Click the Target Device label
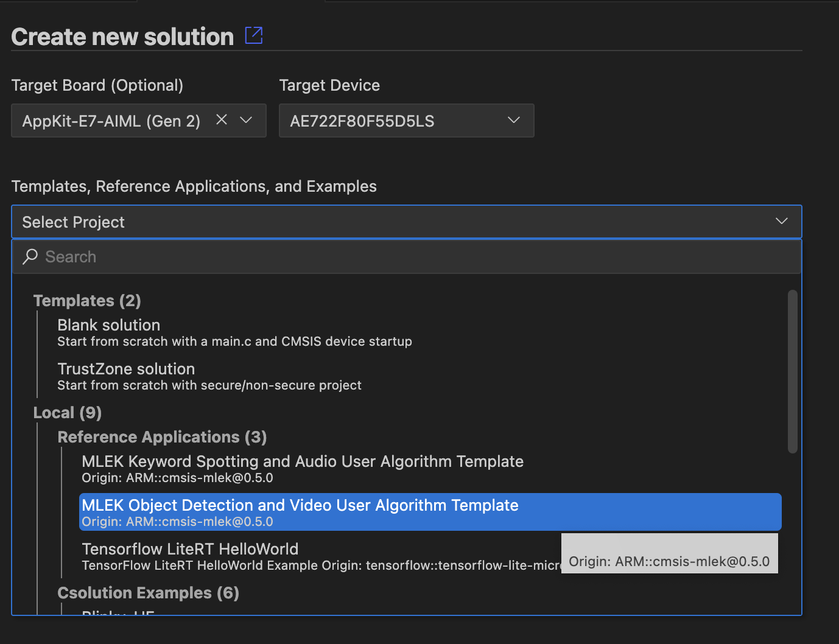This screenshot has width=839, height=644. pyautogui.click(x=329, y=85)
